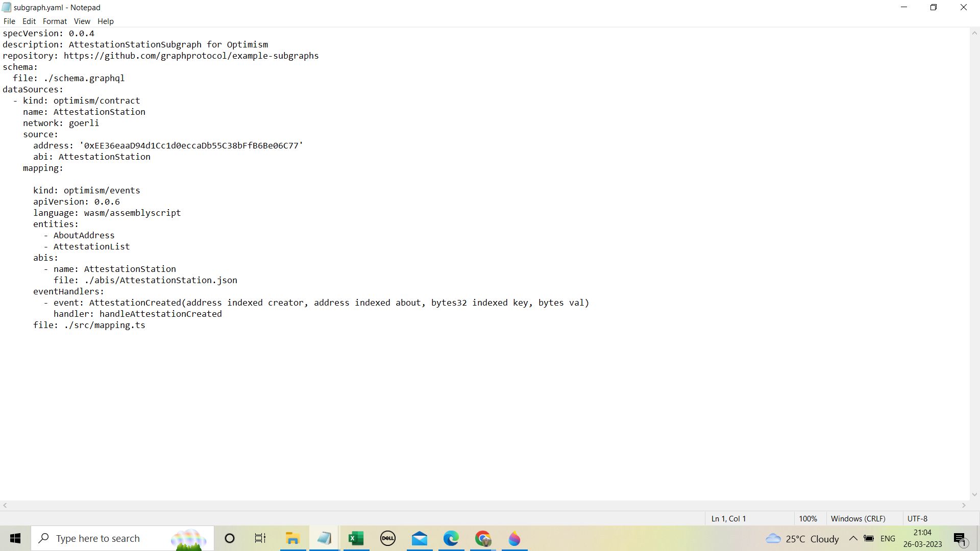Click the Help menu in Notepad
The image size is (980, 551).
(106, 21)
